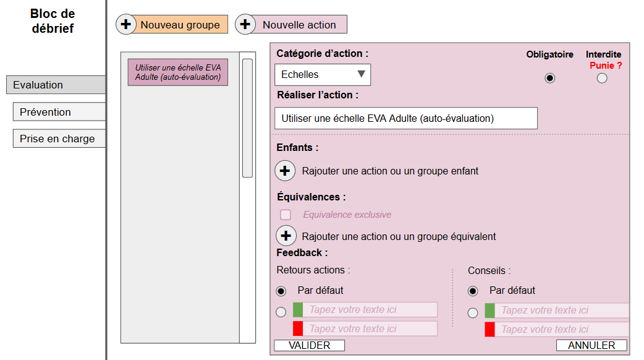Select custom text option under Conseils
Viewport: 644px width, 360px height.
click(473, 313)
